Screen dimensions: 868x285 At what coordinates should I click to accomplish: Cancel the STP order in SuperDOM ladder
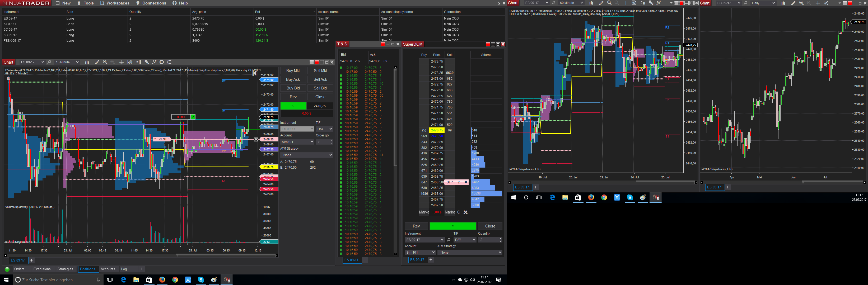click(x=466, y=182)
